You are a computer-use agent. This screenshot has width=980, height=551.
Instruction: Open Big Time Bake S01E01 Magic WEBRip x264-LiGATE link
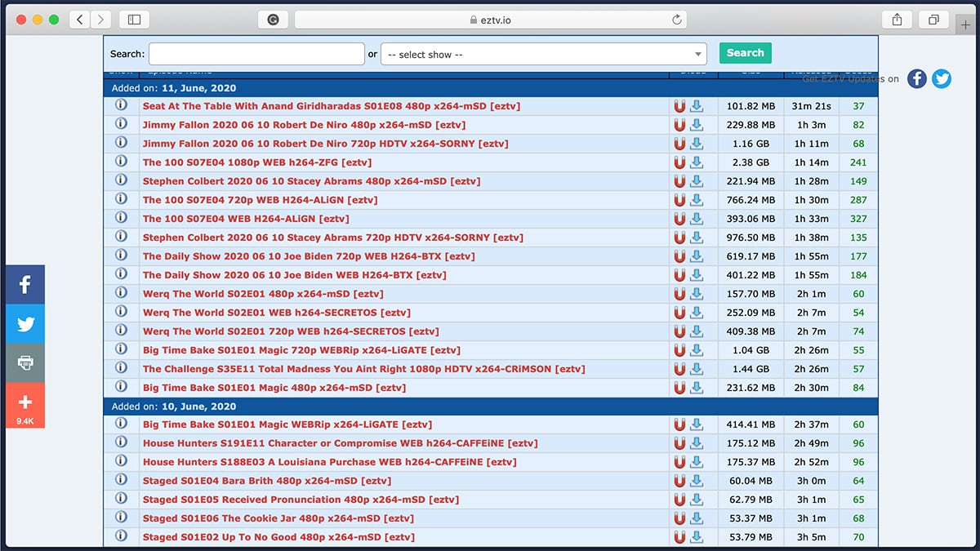(x=287, y=424)
